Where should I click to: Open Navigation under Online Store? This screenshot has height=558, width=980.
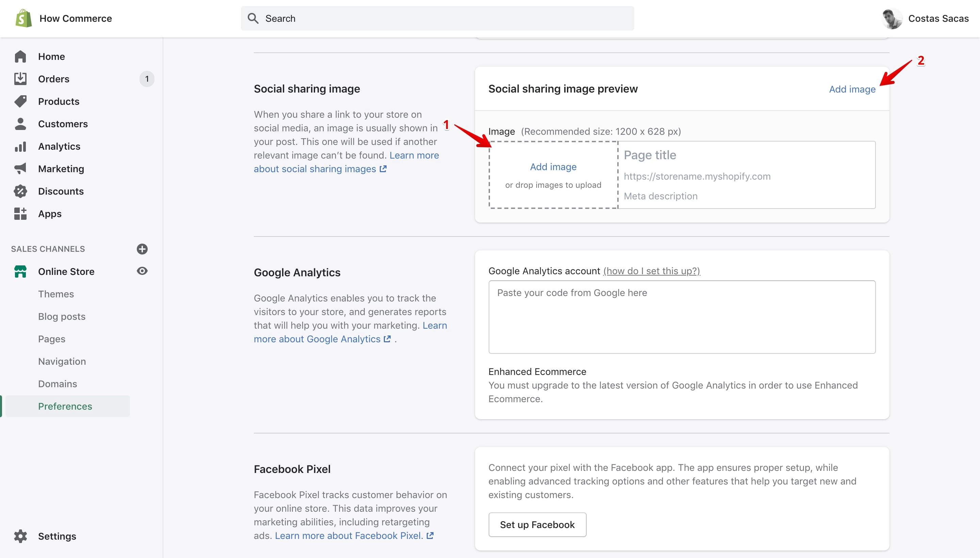coord(62,361)
